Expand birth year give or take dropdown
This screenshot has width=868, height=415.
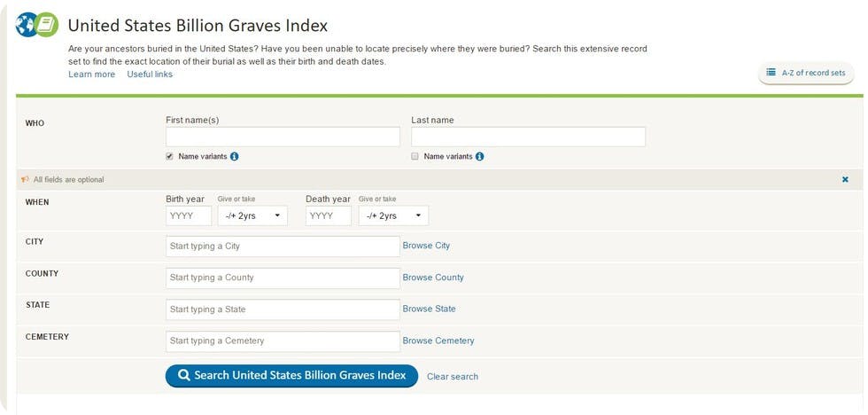click(252, 215)
